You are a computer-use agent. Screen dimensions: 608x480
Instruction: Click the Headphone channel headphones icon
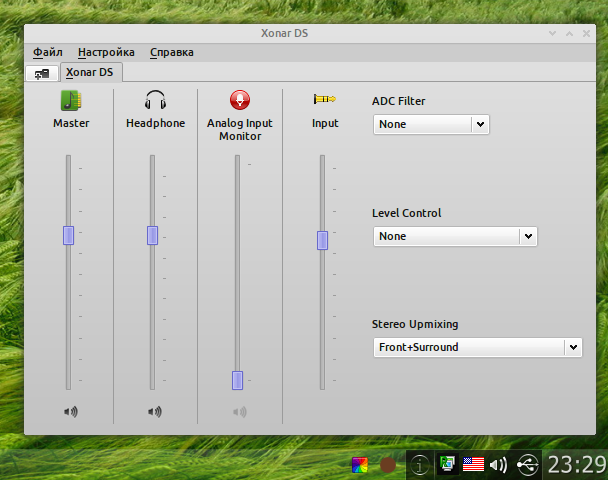click(155, 100)
